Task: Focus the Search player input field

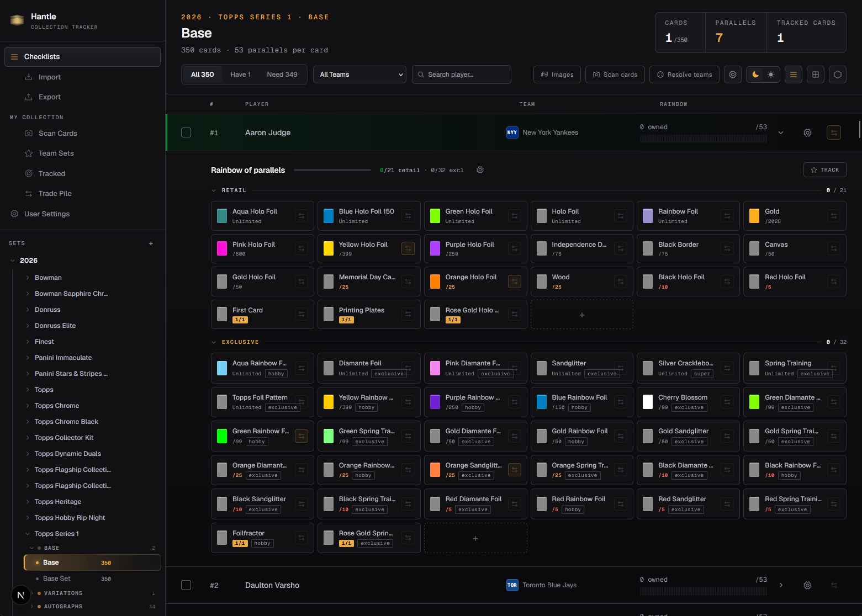Action: point(462,75)
